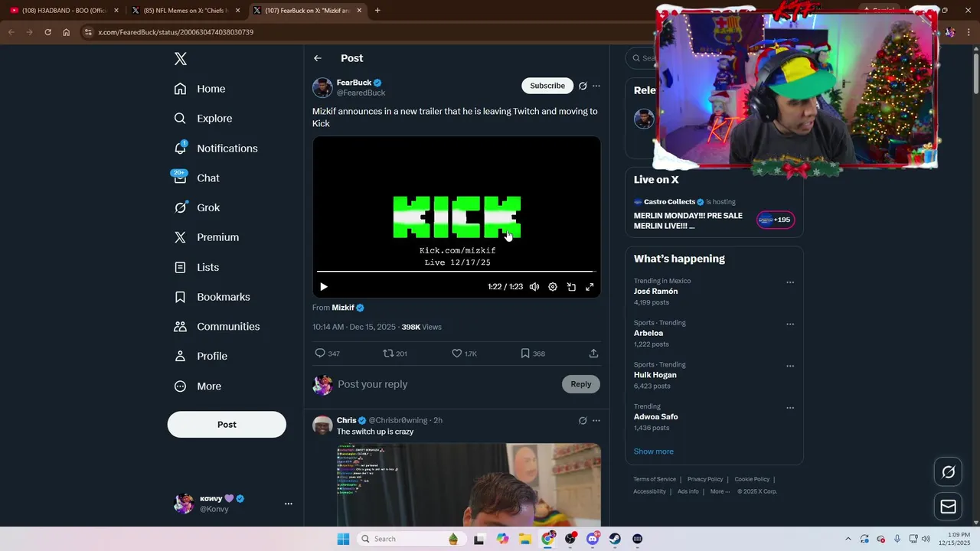
Task: Open FearBuck's profile avatar
Action: (322, 87)
